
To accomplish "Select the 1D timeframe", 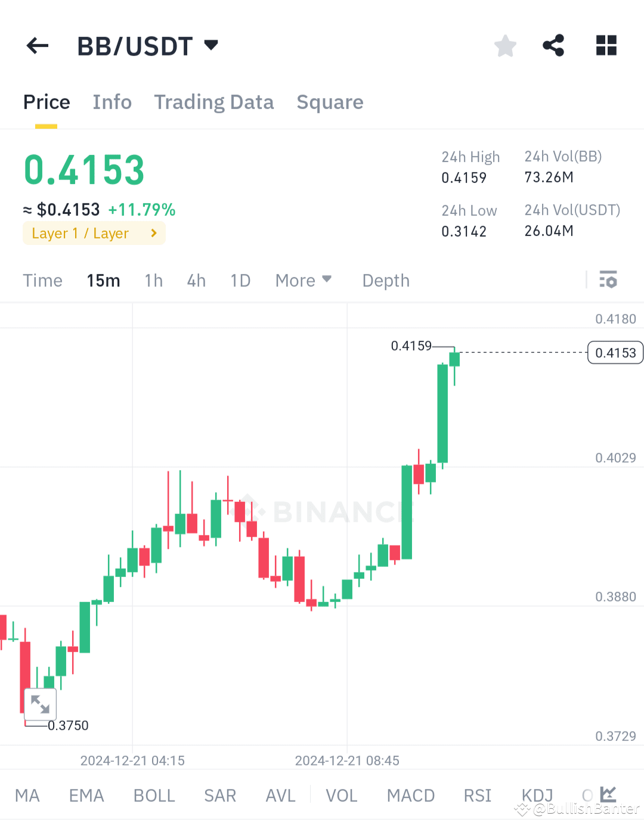I will click(240, 280).
